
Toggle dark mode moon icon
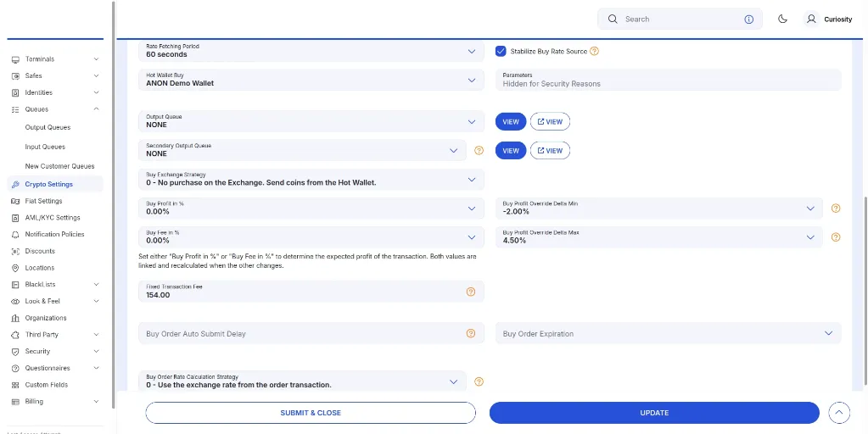click(x=782, y=19)
